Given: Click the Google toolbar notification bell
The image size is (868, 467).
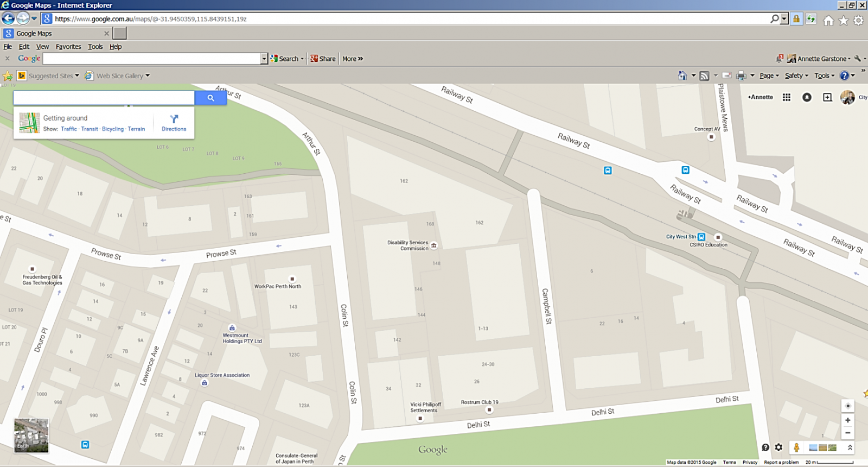Looking at the screenshot, I should coord(780,58).
